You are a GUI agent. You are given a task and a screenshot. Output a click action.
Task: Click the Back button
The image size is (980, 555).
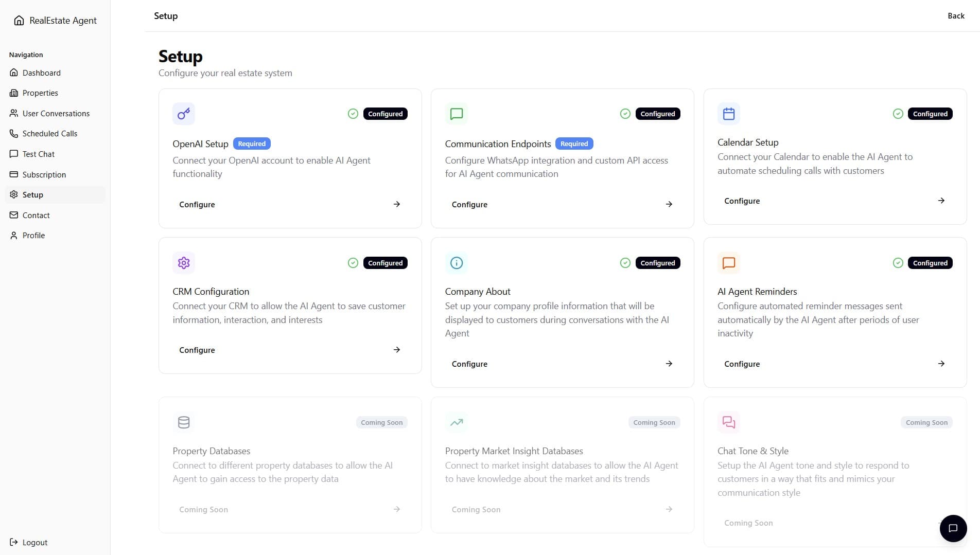[x=956, y=16]
